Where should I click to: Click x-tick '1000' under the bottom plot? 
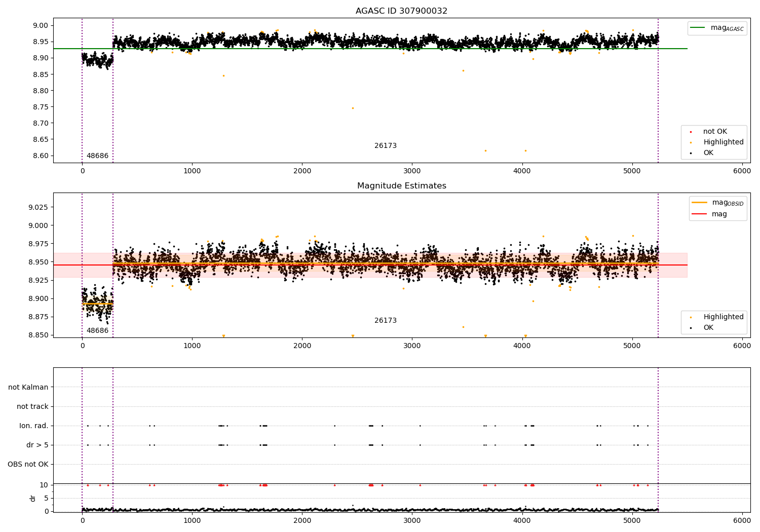192,520
